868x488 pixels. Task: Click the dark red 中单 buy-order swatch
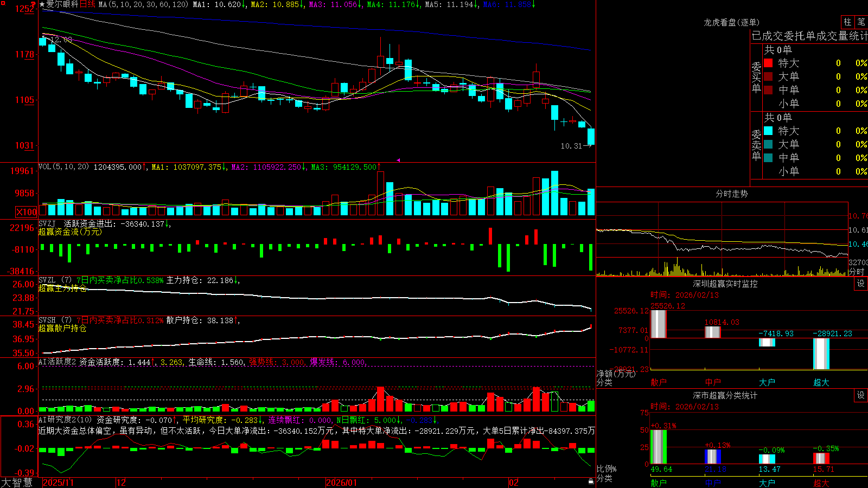coord(768,90)
